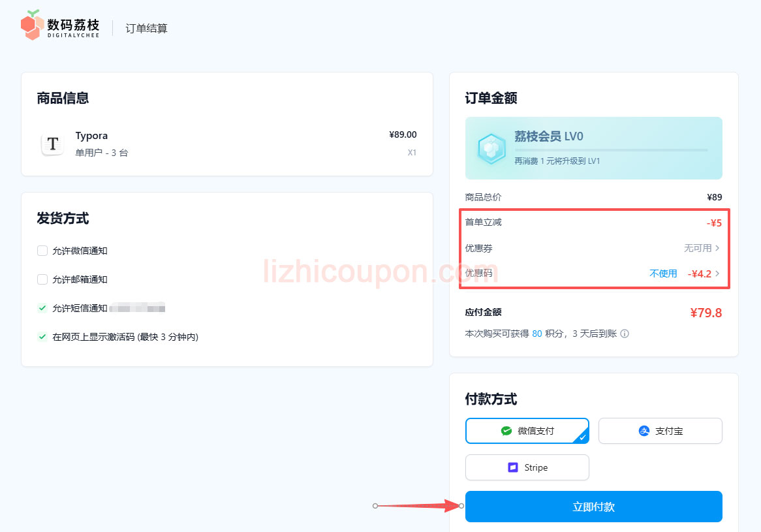Expand the 优惠券 无可用 chevron
The width and height of the screenshot is (761, 532).
(x=717, y=248)
